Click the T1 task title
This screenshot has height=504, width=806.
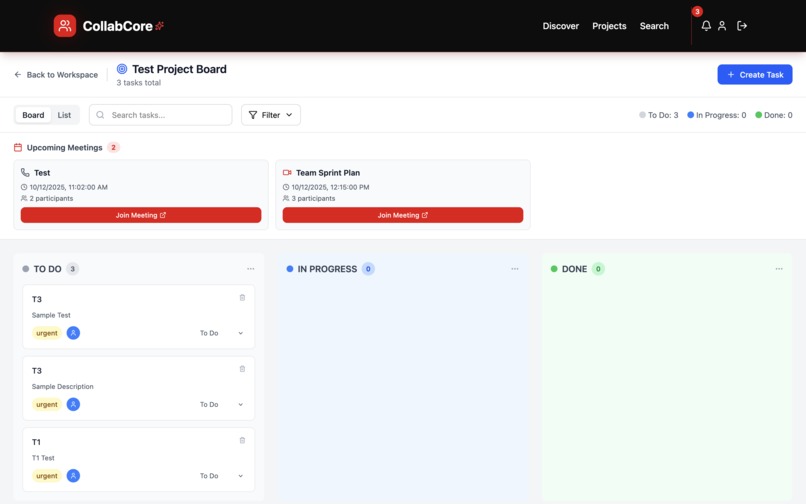(36, 442)
